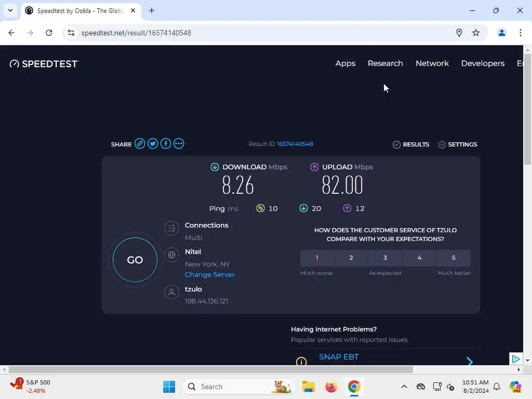The image size is (532, 399).
Task: Reload the page
Action: 49,33
